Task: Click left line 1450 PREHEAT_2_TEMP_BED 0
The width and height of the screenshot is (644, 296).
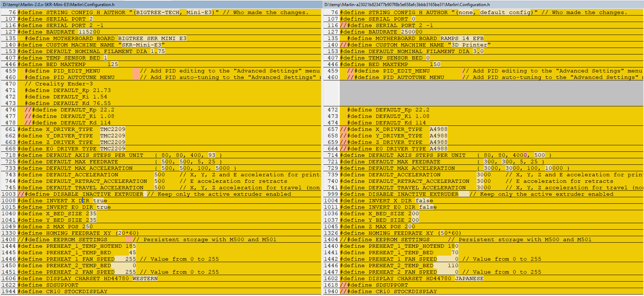Action: click(161, 266)
